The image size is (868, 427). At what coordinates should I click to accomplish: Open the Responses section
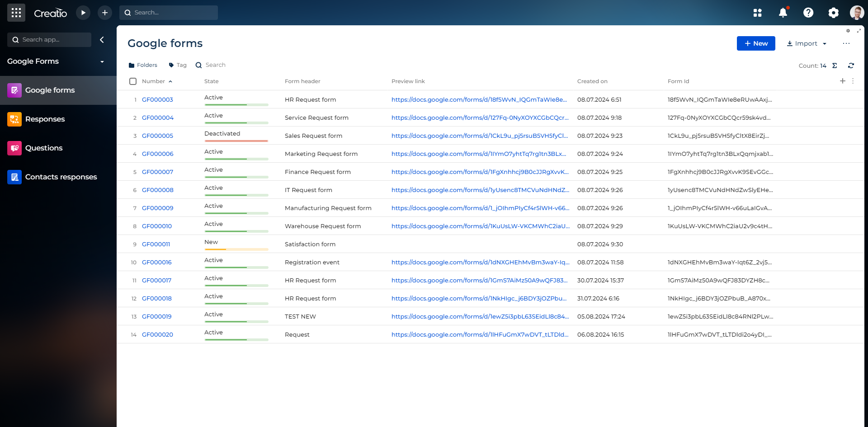click(45, 119)
